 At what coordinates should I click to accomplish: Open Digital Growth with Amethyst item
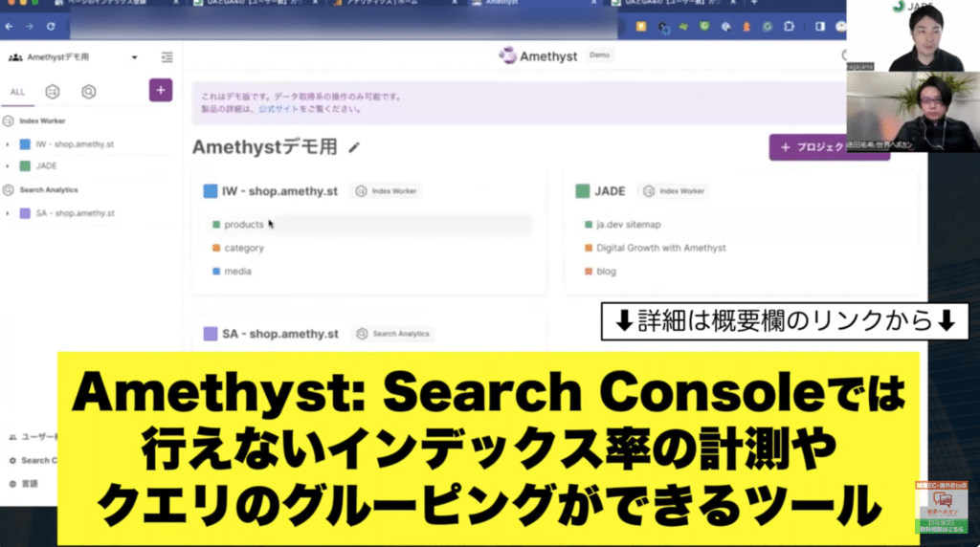[x=660, y=248]
